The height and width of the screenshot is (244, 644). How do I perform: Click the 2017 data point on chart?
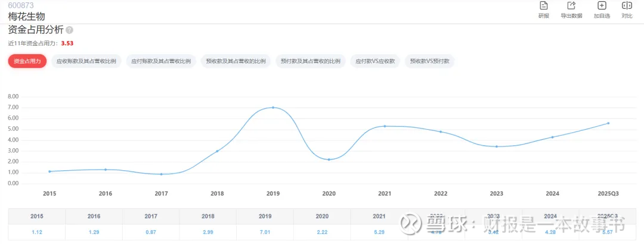(162, 174)
